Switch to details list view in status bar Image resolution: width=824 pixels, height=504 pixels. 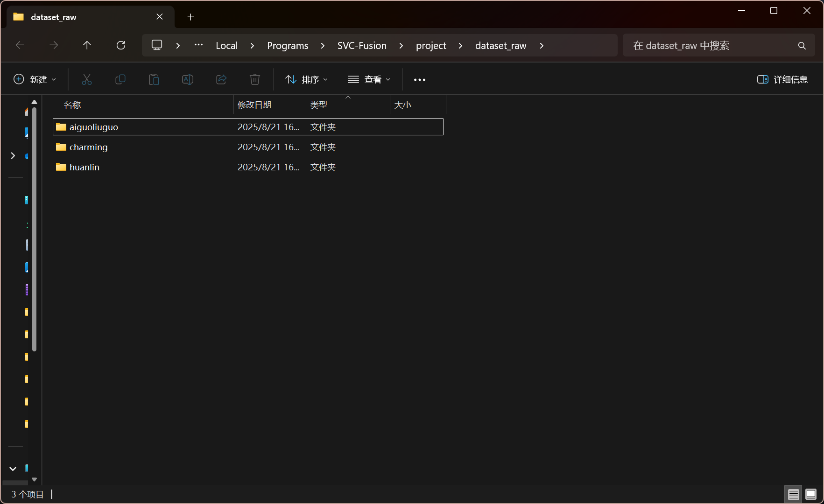794,494
